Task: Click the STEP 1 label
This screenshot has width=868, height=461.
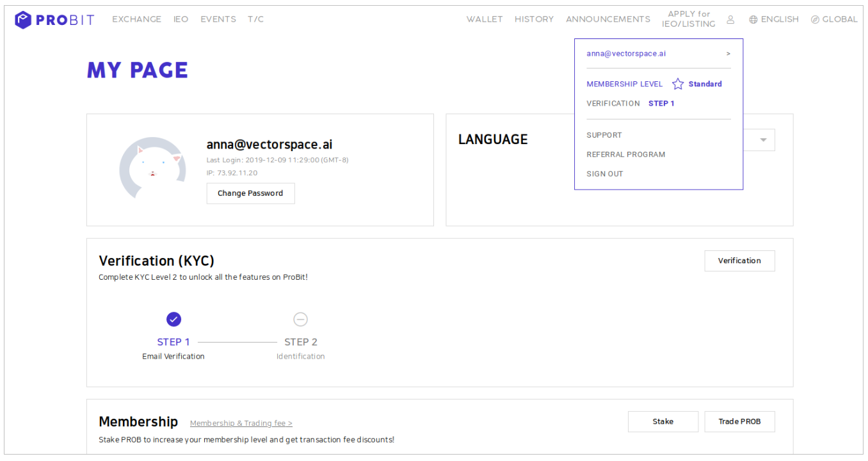Action: (x=173, y=342)
